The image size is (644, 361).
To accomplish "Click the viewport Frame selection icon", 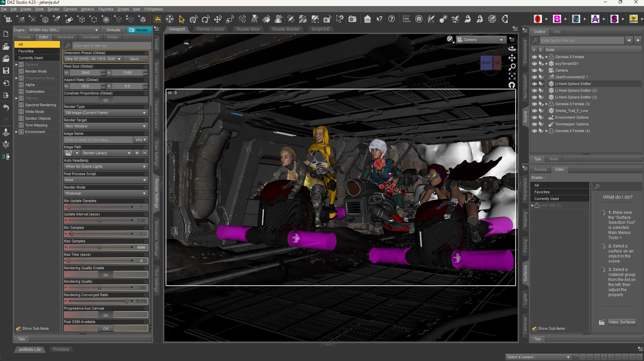I will tap(512, 76).
